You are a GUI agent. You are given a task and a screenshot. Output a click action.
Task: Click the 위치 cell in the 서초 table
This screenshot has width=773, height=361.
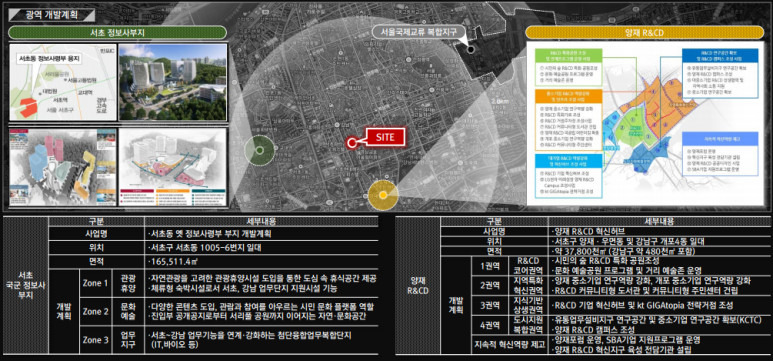[x=96, y=247]
